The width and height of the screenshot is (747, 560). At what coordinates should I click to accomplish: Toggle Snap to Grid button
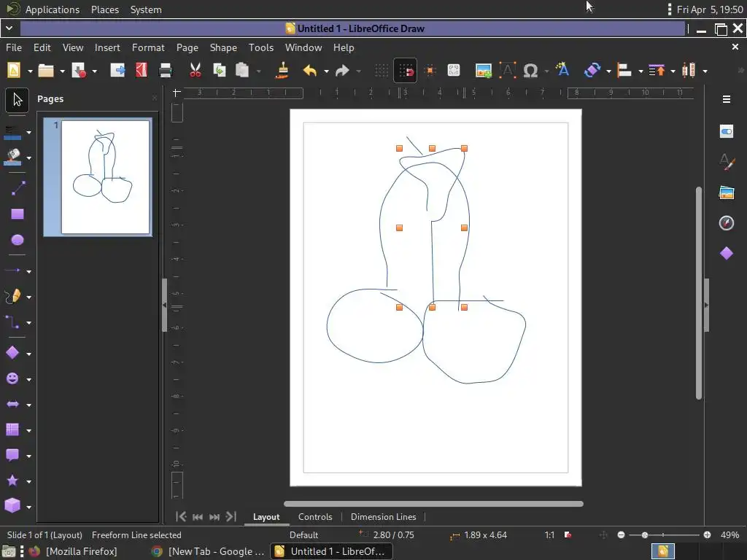coord(406,71)
